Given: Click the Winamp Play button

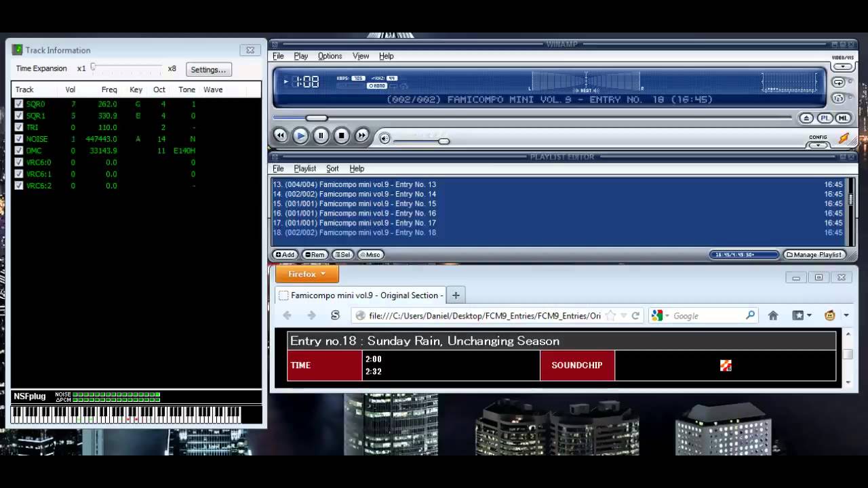Looking at the screenshot, I should (300, 136).
